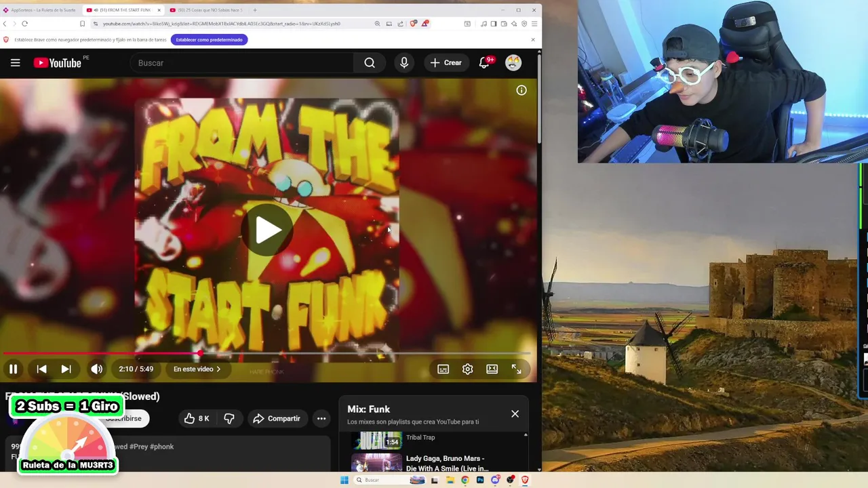
Task: Open Discord from the taskbar
Action: (495, 480)
